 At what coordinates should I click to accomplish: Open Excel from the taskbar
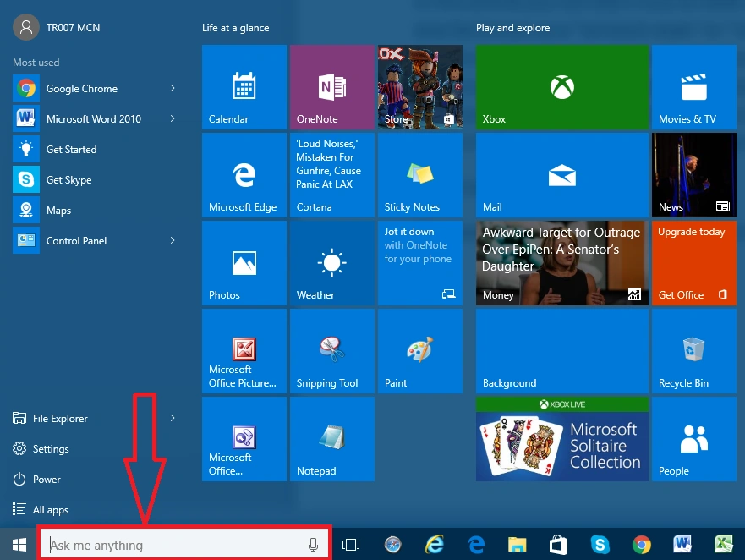click(724, 545)
